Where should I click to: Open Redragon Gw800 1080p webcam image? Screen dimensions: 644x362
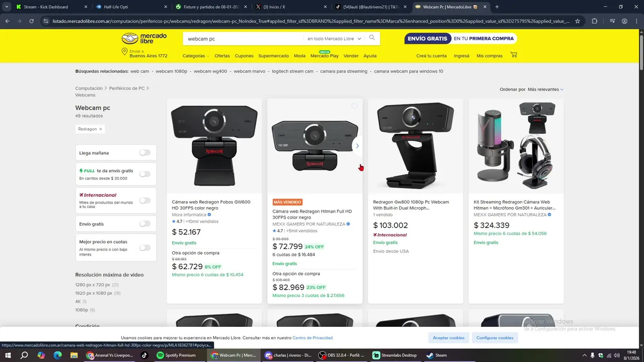416,146
